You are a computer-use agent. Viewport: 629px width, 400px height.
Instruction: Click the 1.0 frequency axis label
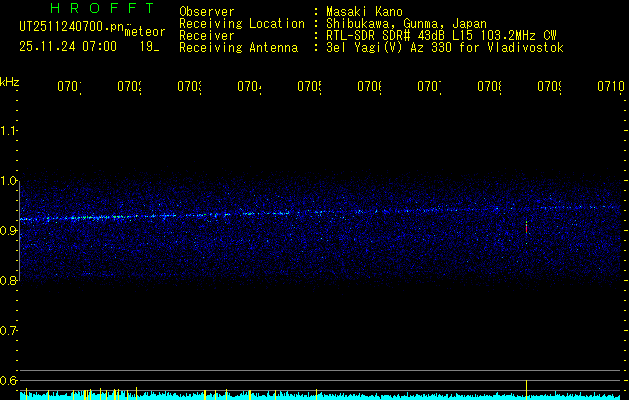pyautogui.click(x=9, y=181)
